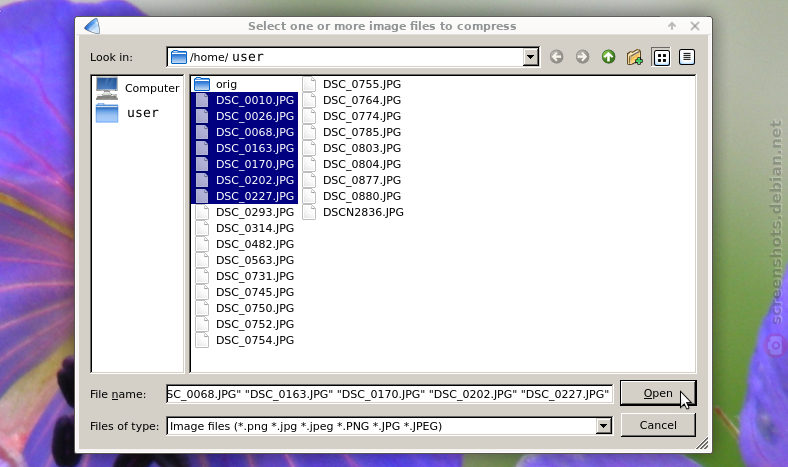Select file DSC_0754.JPG
788x467 pixels.
[x=245, y=340]
